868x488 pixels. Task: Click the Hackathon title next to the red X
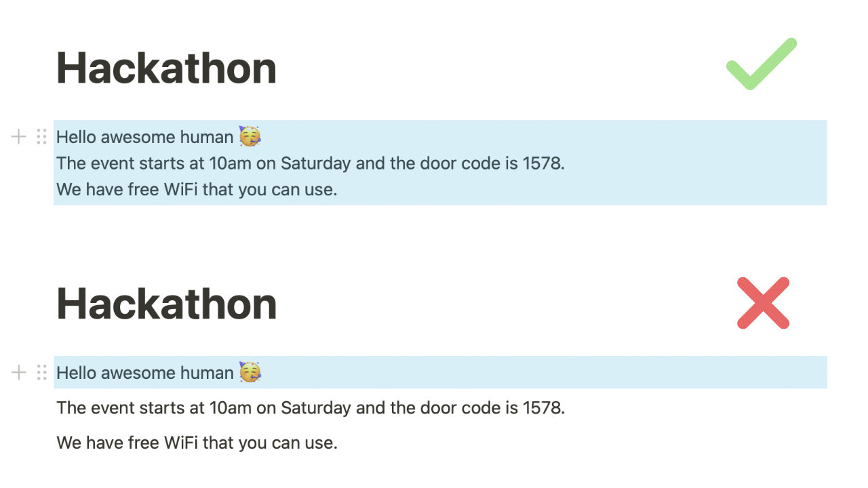(x=166, y=304)
